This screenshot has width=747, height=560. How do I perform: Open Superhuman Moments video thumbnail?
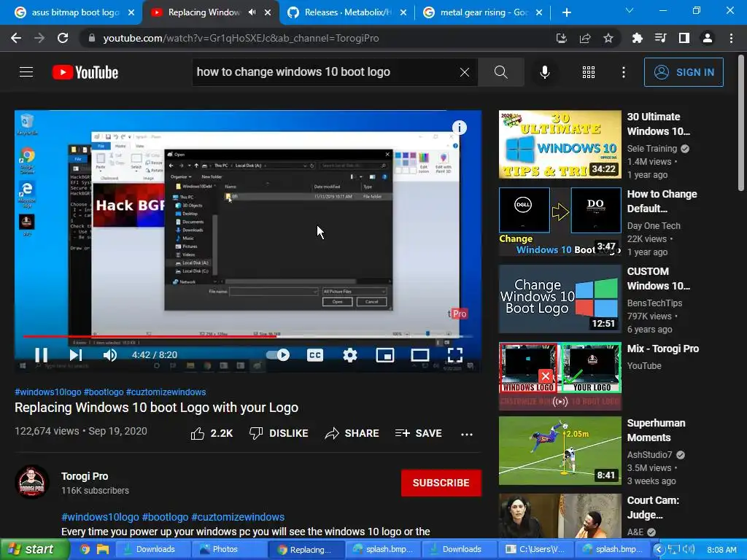(560, 451)
